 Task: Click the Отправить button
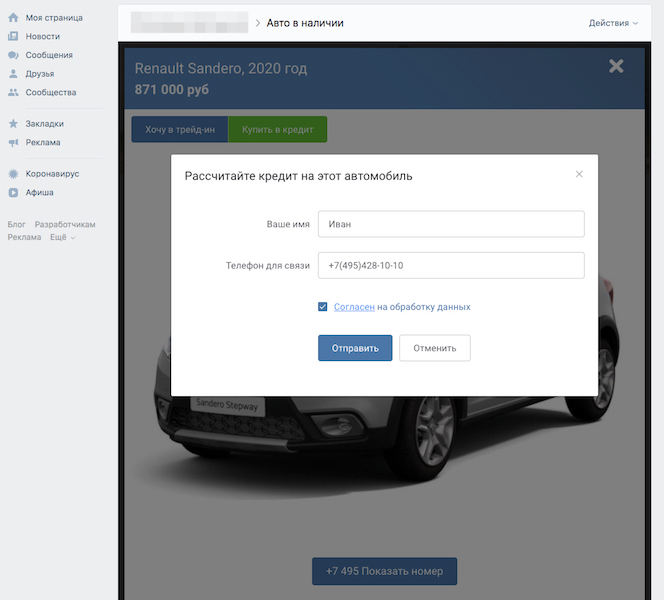tap(355, 348)
